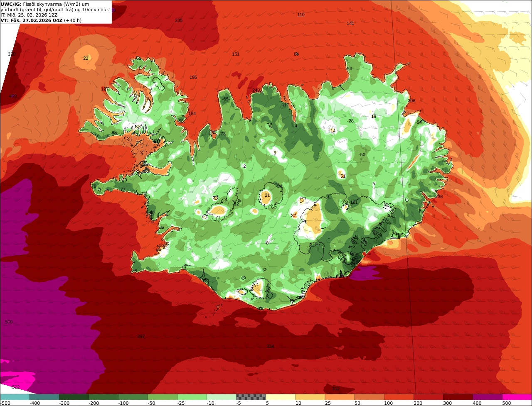532x406 pixels.
Task: Click the '195' flux value on map
Action: coord(193,77)
